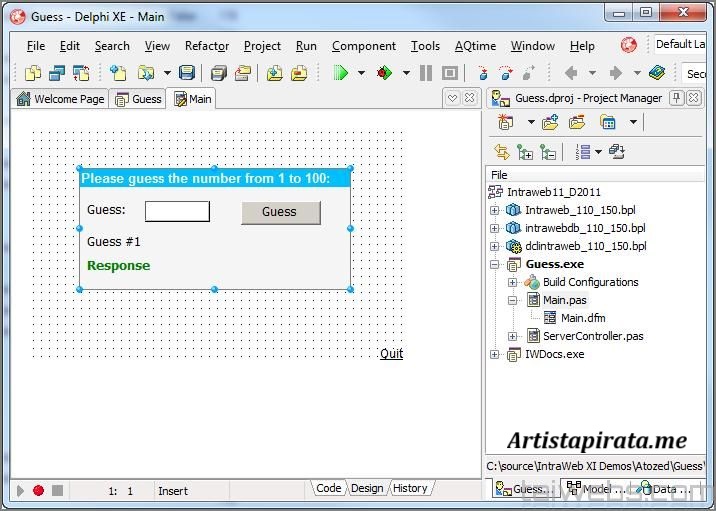Open the File menu
Viewport: 716px width, 511px height.
pyautogui.click(x=36, y=46)
